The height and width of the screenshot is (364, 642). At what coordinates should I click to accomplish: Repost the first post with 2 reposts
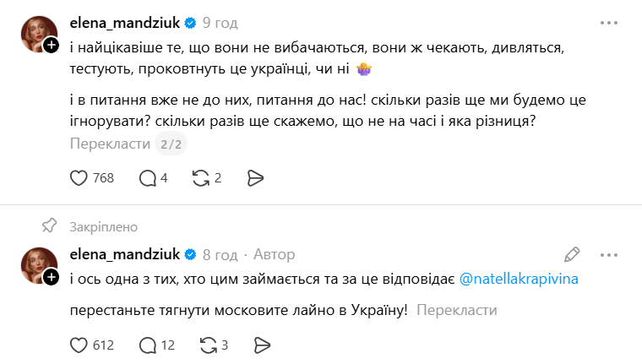[201, 178]
